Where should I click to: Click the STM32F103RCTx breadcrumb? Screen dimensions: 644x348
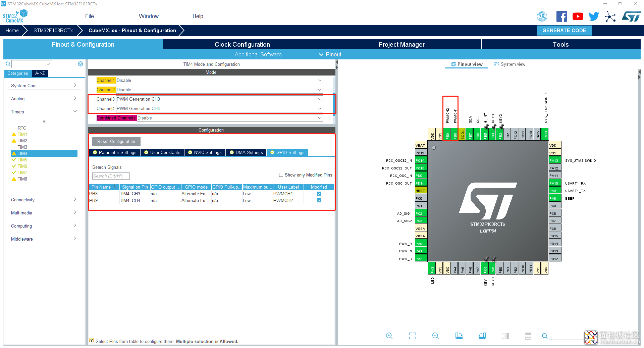[53, 30]
